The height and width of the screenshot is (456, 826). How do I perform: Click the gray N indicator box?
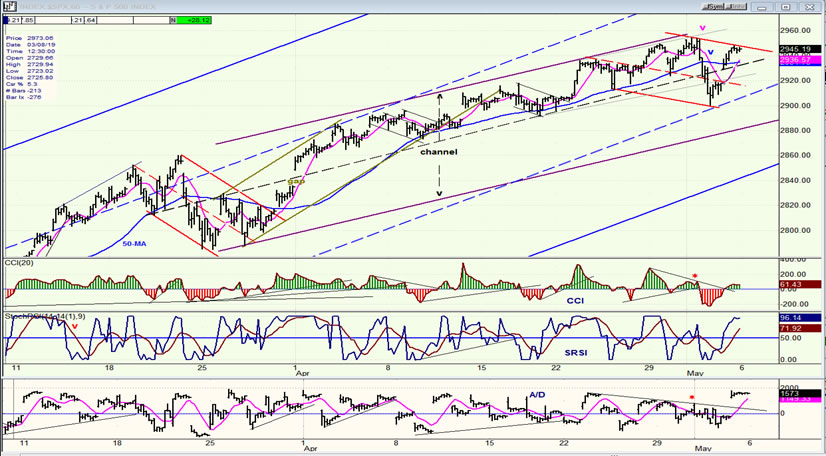173,20
